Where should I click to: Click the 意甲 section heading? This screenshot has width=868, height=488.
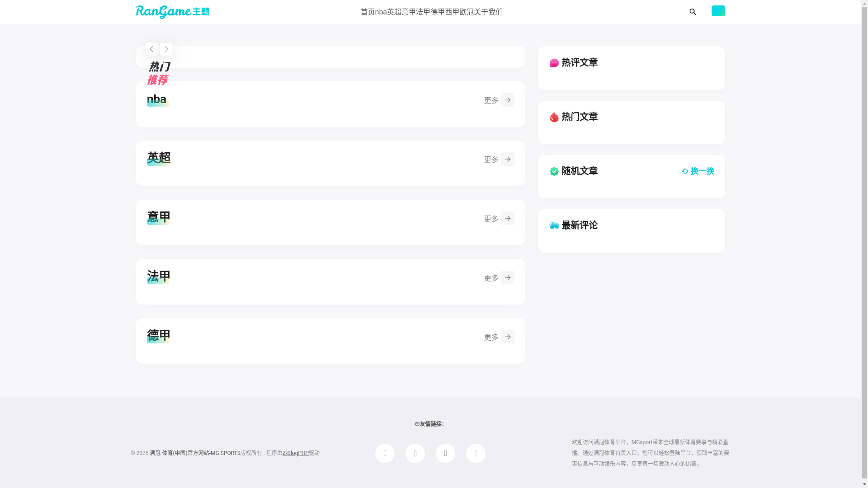coord(158,217)
